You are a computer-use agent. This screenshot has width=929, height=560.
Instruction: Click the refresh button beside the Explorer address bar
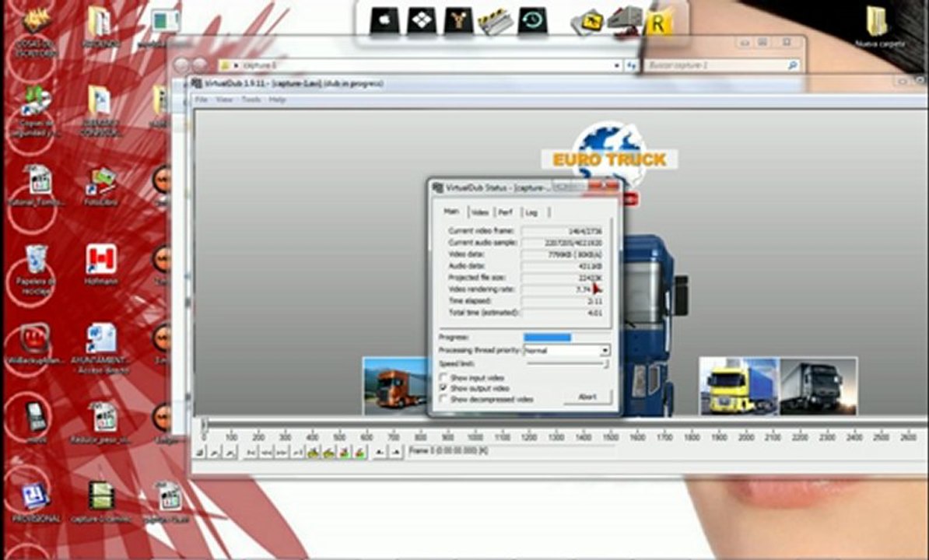pos(632,65)
